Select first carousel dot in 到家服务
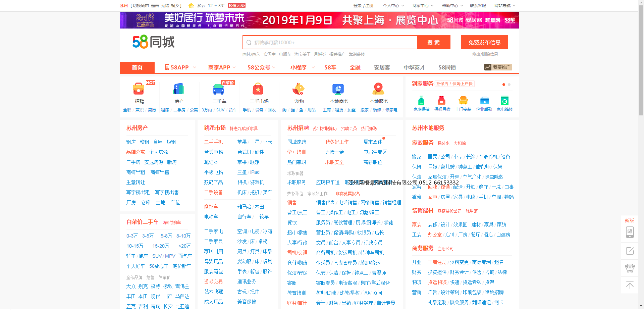This screenshot has height=310, width=644. click(503, 85)
